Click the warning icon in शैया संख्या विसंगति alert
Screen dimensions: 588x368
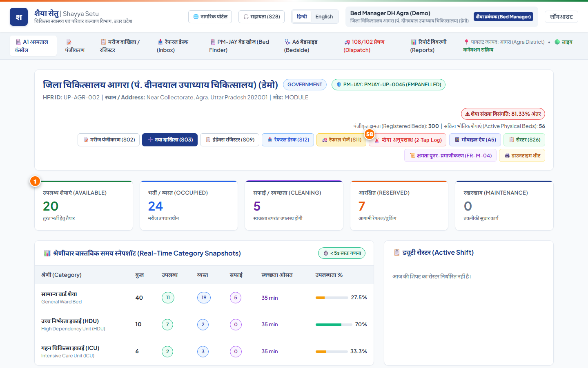click(x=468, y=114)
